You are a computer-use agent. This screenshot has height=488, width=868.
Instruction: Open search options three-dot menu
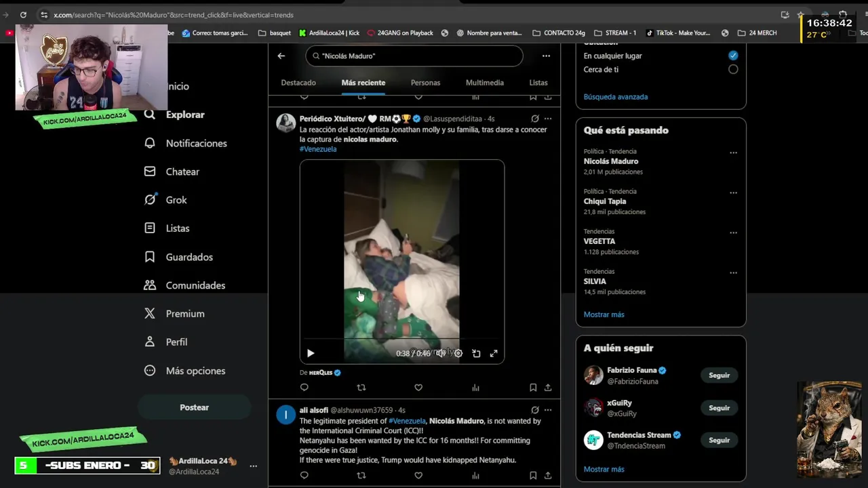tap(546, 56)
